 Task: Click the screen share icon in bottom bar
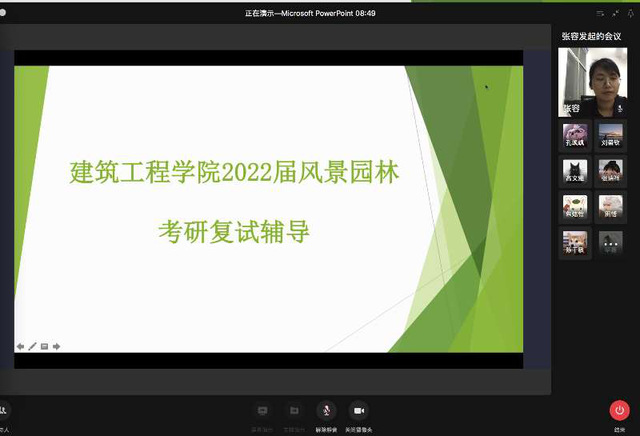263,411
